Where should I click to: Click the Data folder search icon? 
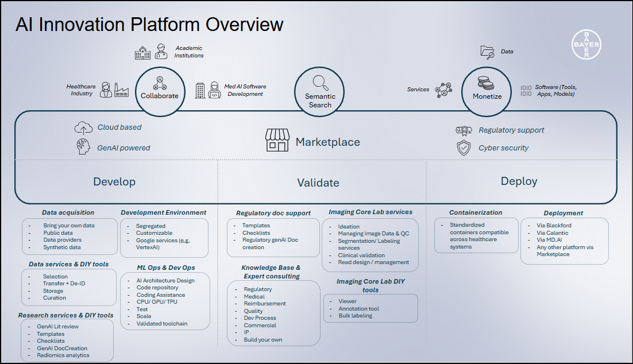click(x=487, y=52)
